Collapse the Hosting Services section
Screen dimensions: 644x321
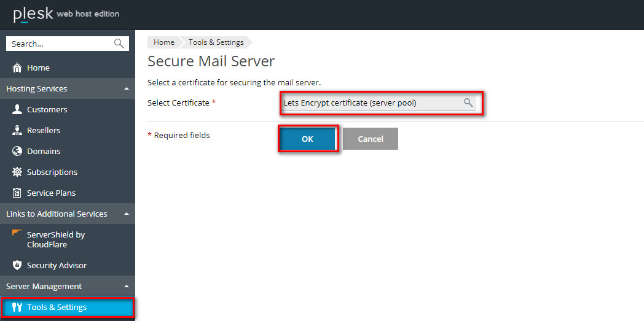tap(127, 89)
